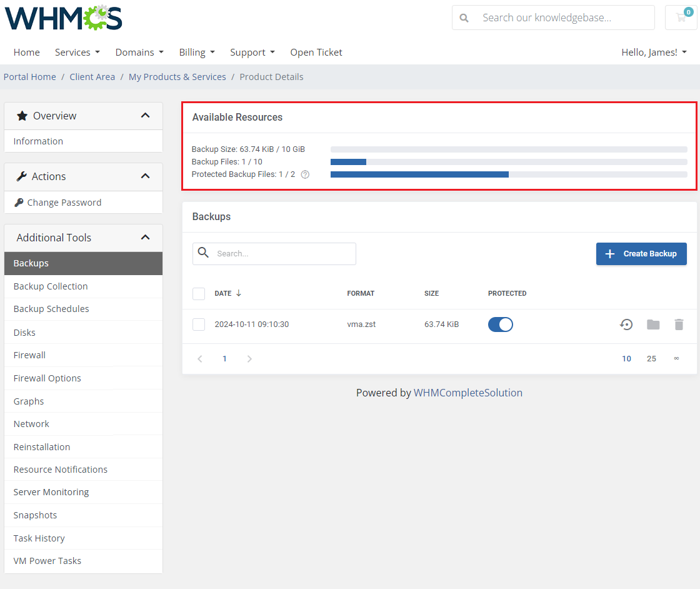This screenshot has width=700, height=589.
Task: Show unlimited entries with the infinity icon
Action: coord(676,358)
